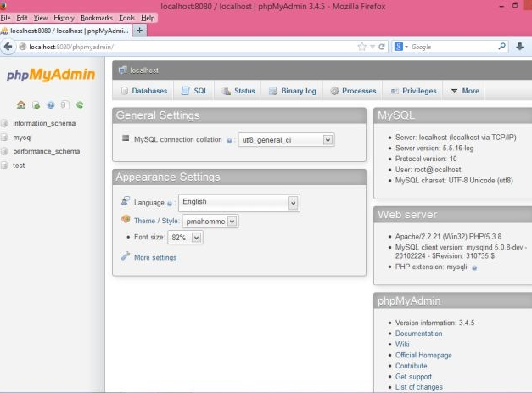
Task: Open the File menu
Action: point(5,18)
